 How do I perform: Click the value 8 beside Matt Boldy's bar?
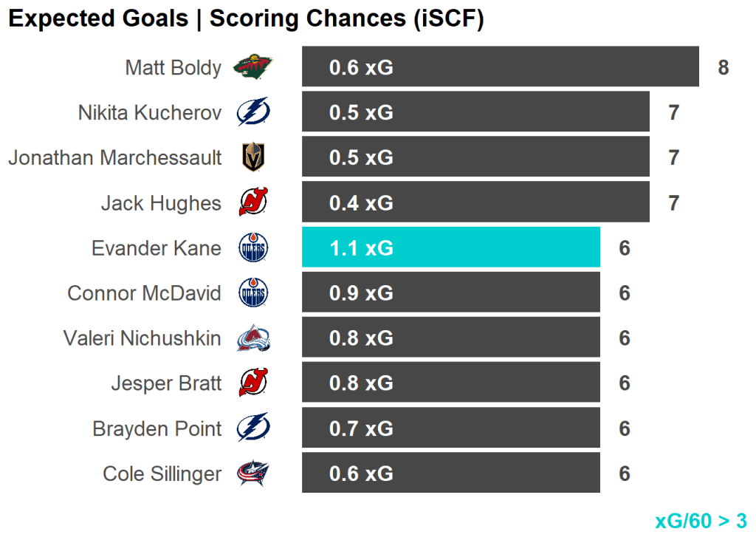[x=723, y=68]
